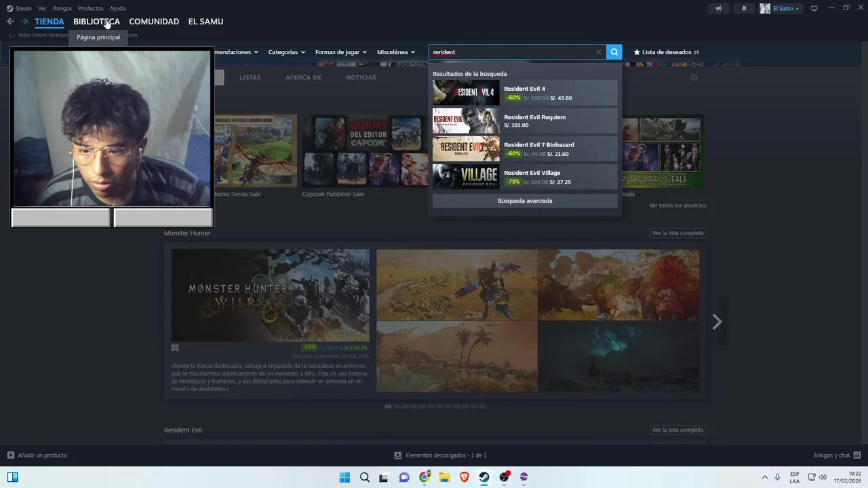Select Resident Evil Village search result
The width and height of the screenshot is (868, 488).
525,176
